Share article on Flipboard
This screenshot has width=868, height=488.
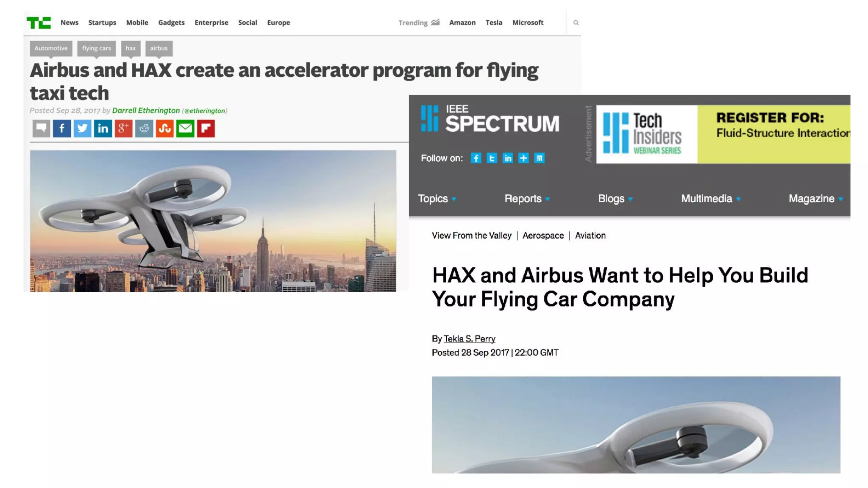tap(206, 128)
